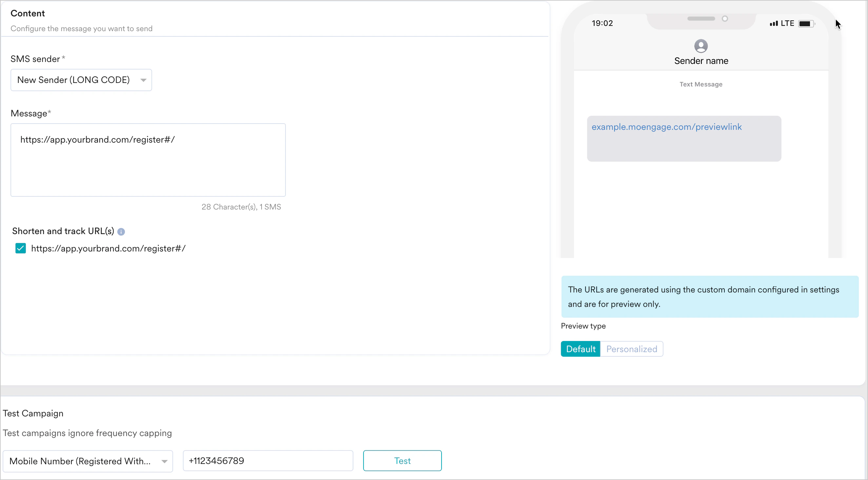Click the +1123456789 phone number field

(x=268, y=460)
